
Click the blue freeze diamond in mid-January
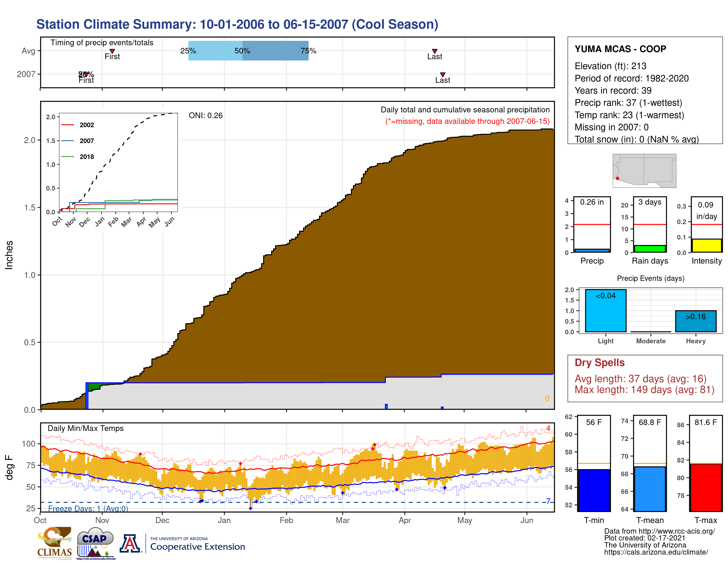click(x=250, y=508)
